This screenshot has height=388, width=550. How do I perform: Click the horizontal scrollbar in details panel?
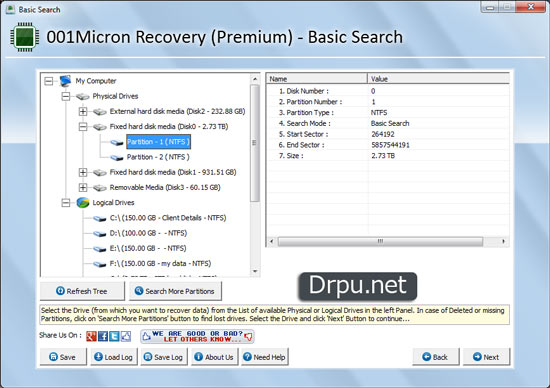[x=381, y=241]
